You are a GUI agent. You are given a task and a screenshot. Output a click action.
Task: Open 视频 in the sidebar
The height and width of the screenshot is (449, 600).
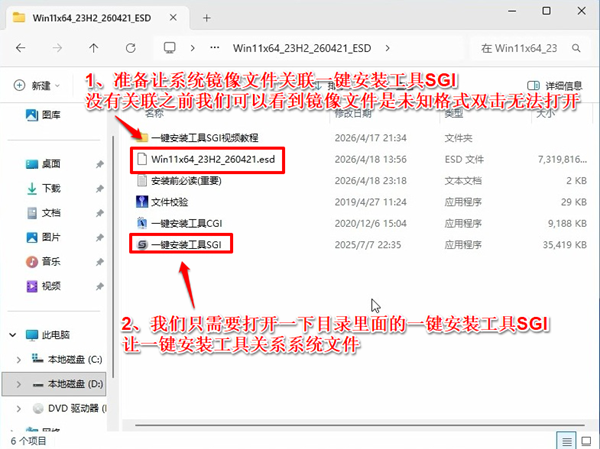[43, 286]
